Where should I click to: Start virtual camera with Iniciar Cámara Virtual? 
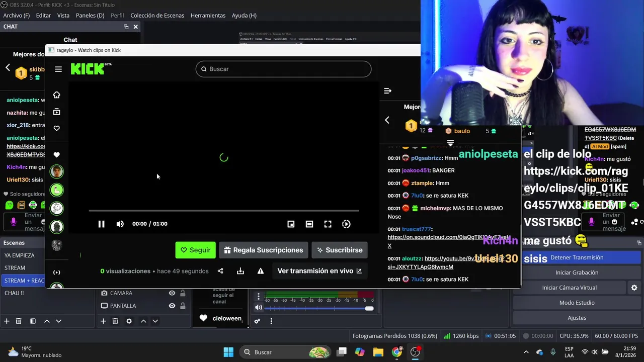(x=570, y=288)
